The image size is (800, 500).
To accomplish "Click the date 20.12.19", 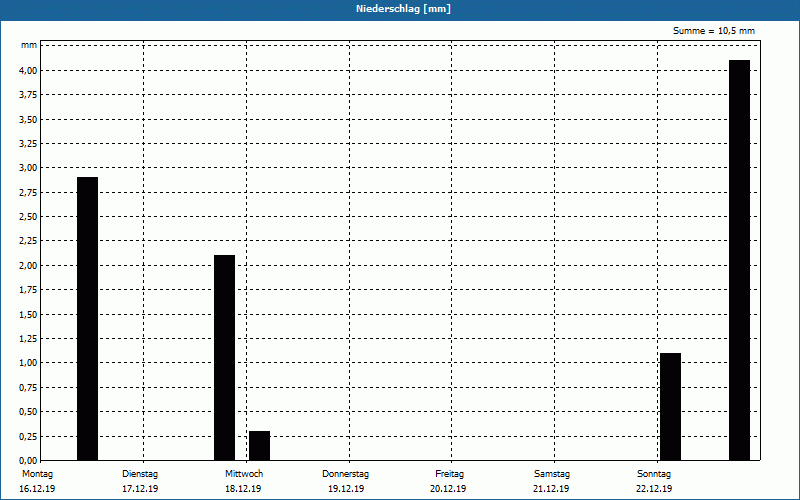I will [x=448, y=489].
